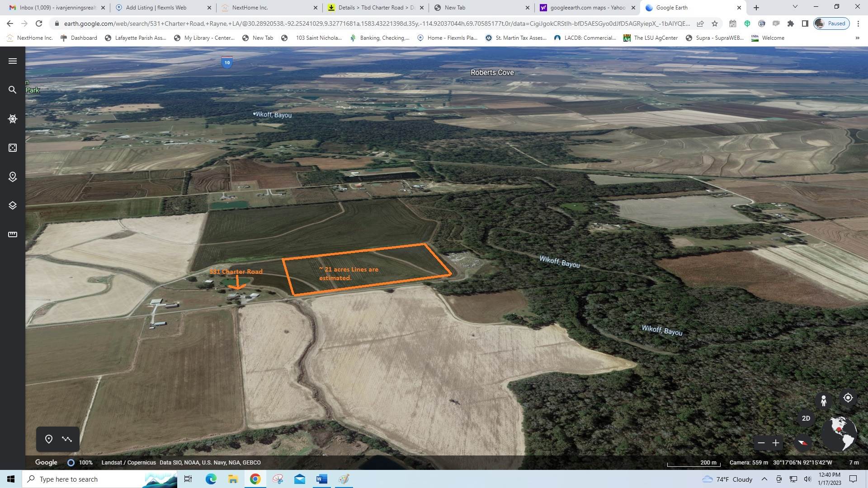The width and height of the screenshot is (868, 488).
Task: Open Chrome tab search dropdown arrow
Action: click(795, 7)
